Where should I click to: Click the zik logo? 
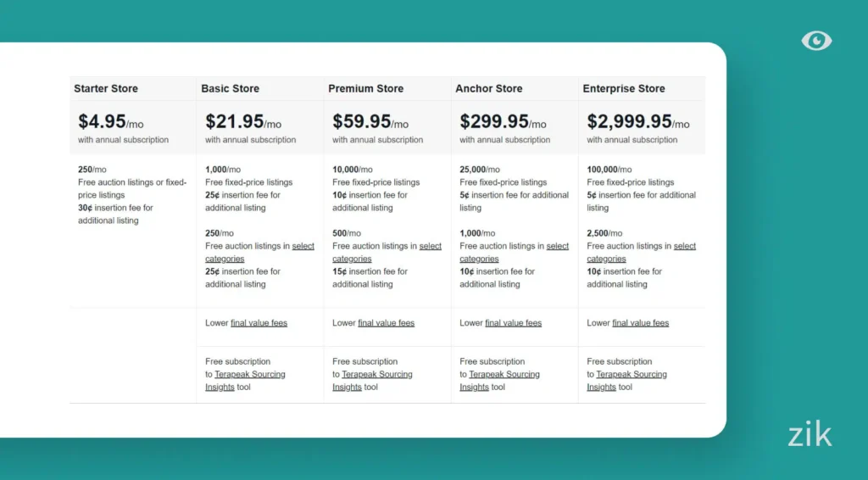(810, 435)
